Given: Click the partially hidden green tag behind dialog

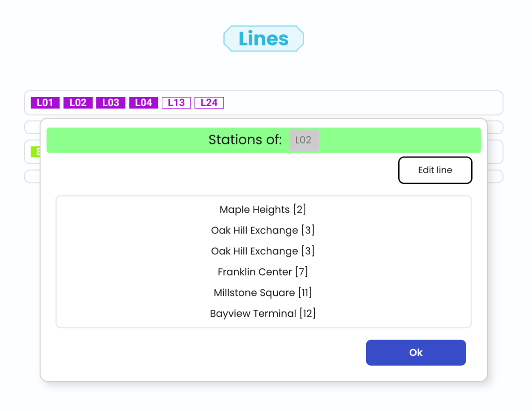Looking at the screenshot, I should coord(36,152).
